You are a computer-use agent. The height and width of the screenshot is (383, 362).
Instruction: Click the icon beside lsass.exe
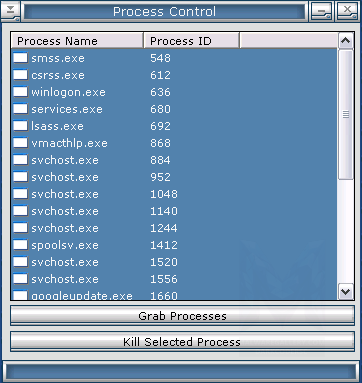tap(20, 126)
